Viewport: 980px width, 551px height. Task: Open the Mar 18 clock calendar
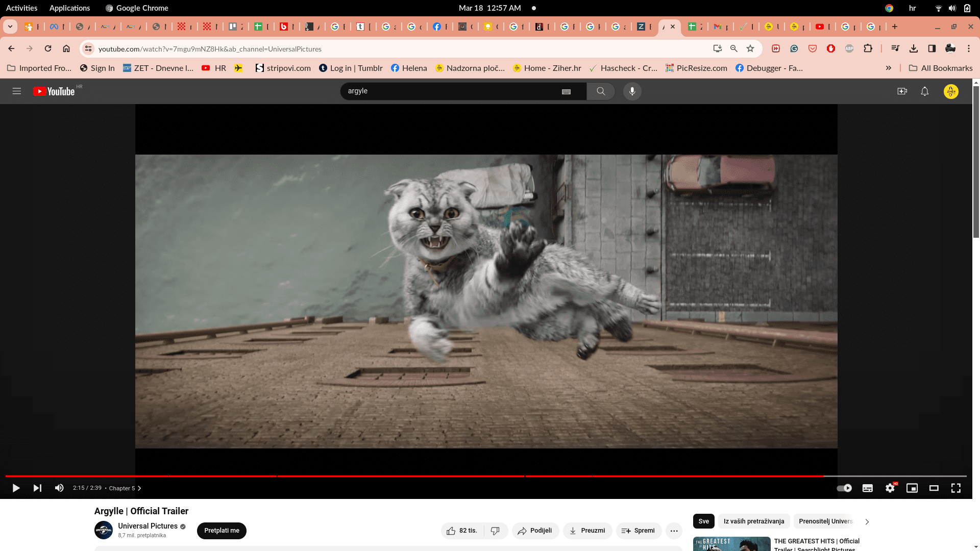[489, 8]
